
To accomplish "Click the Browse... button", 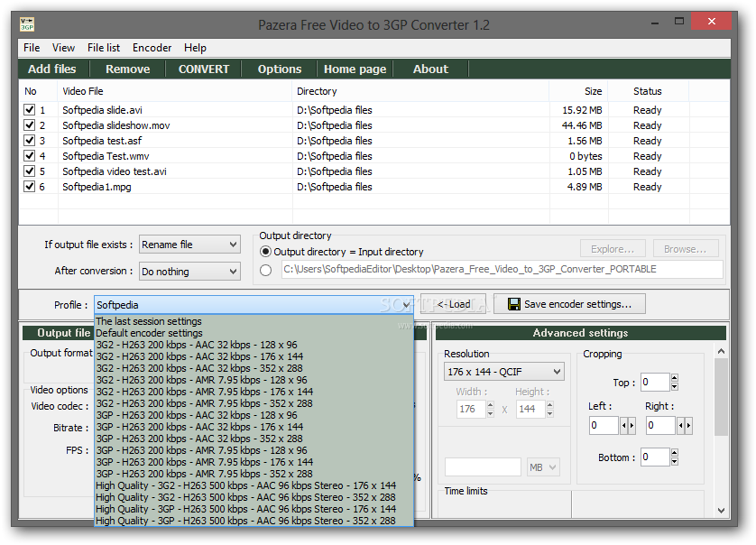I will [685, 249].
